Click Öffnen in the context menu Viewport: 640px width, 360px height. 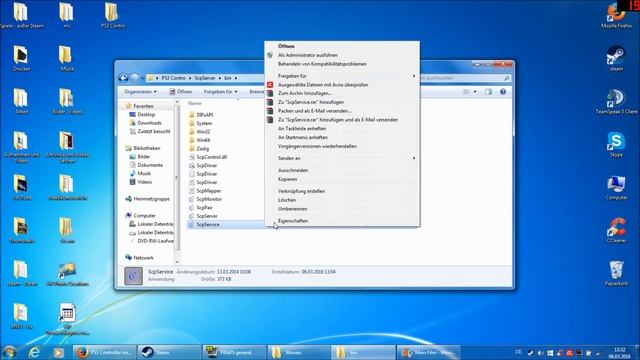286,46
